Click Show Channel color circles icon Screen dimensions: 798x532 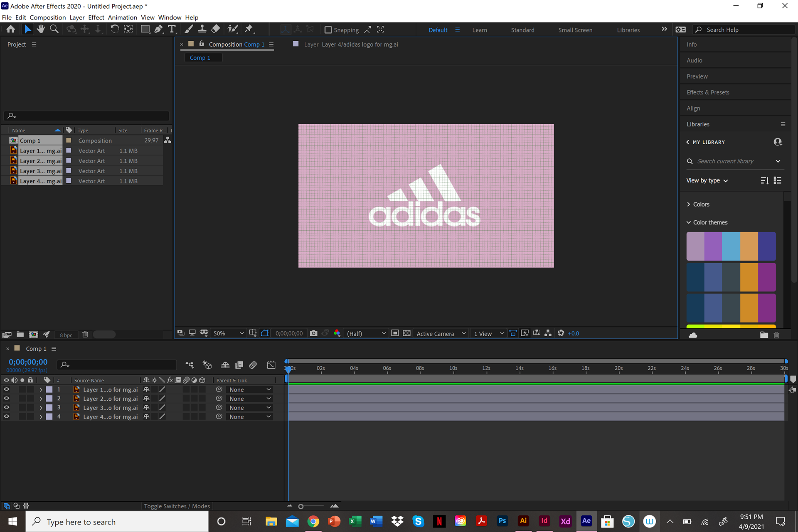click(x=337, y=333)
